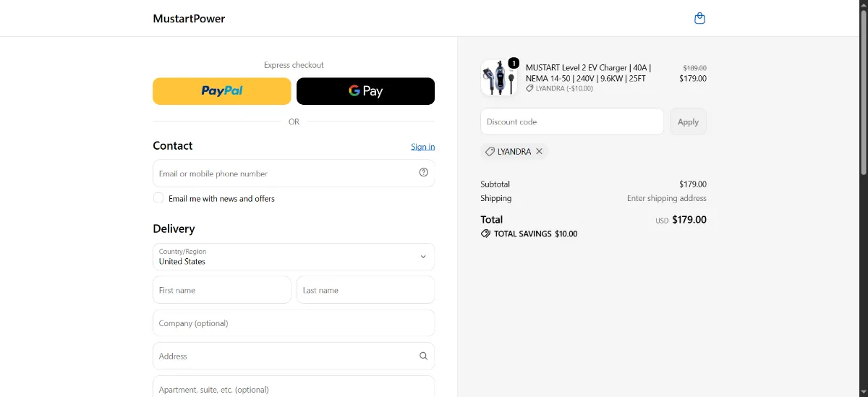This screenshot has height=397, width=868.
Task: Focus the First name field
Action: coord(221,289)
